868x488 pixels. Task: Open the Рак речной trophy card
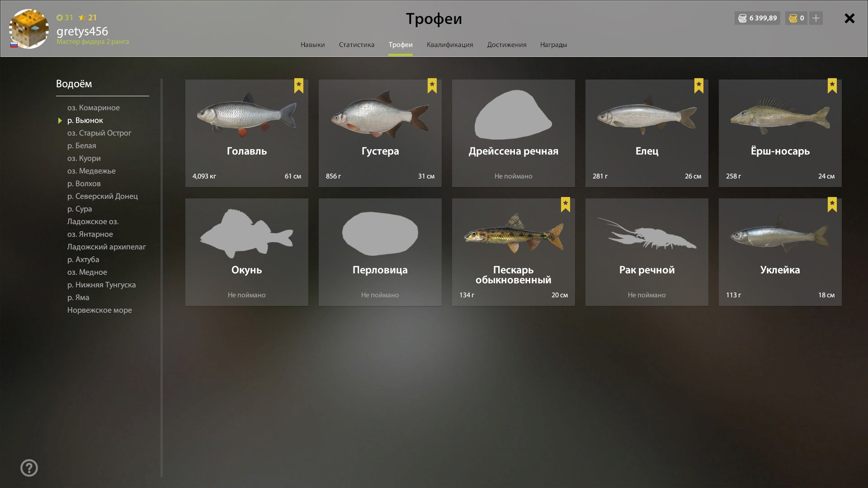click(x=647, y=252)
